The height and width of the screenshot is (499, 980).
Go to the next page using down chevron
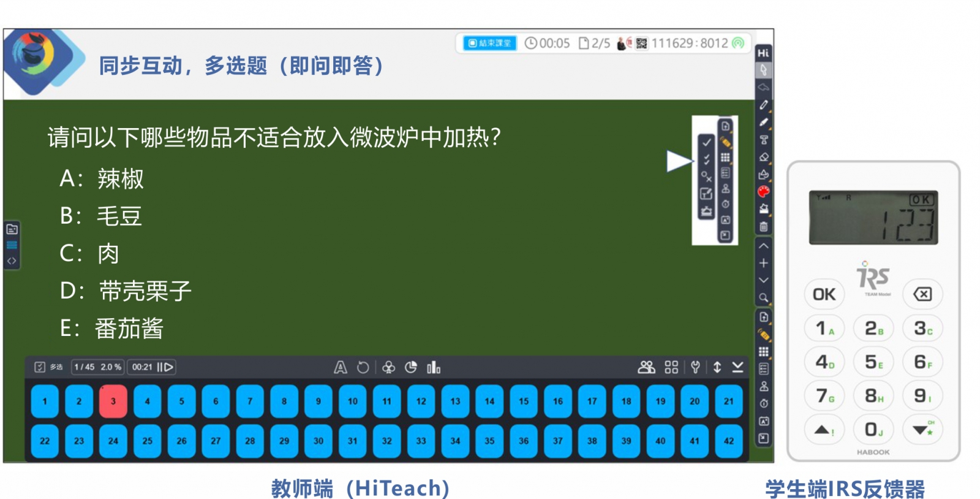pos(763,280)
